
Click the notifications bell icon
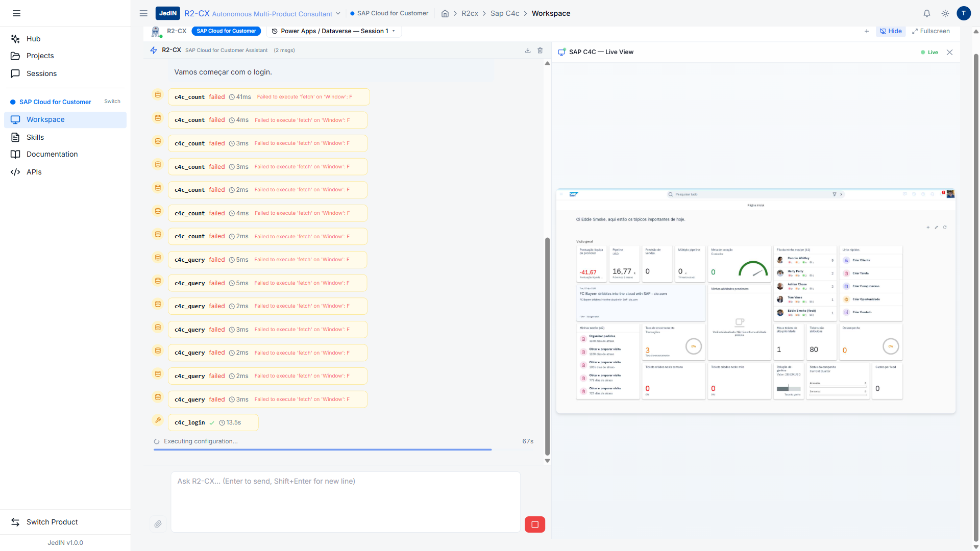927,14
